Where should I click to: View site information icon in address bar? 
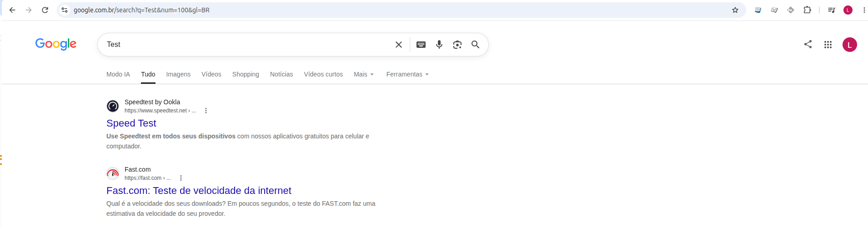[x=65, y=10]
